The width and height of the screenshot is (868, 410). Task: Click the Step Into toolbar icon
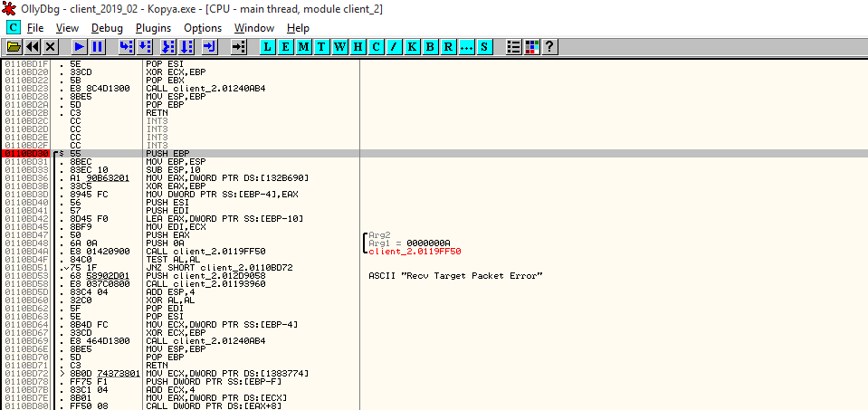coord(126,47)
